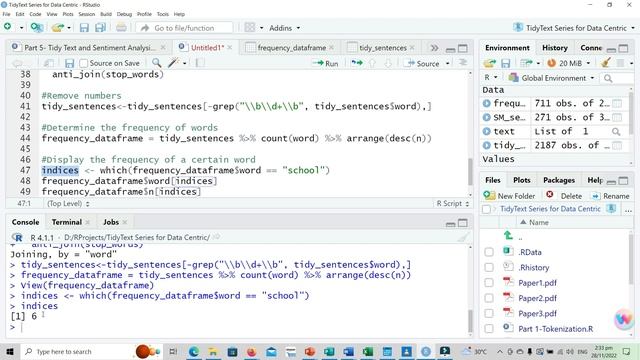Click the Create Project icon
Viewport: 640px width, 360px height.
[37, 27]
